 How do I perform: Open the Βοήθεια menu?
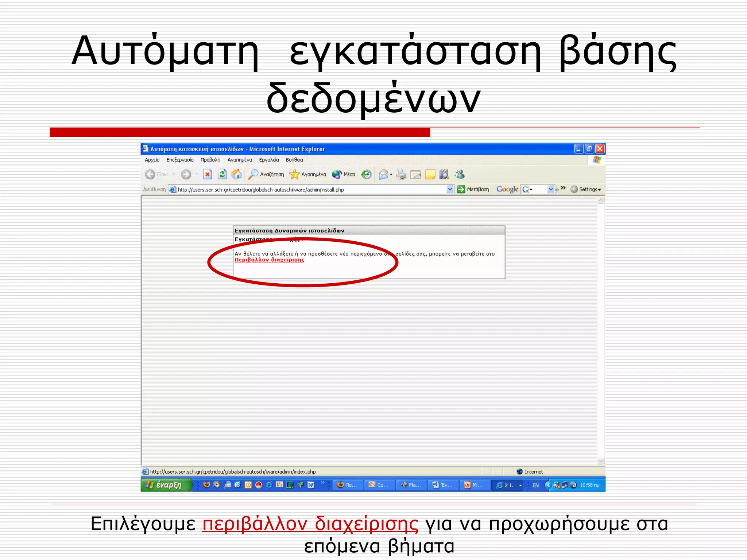294,160
